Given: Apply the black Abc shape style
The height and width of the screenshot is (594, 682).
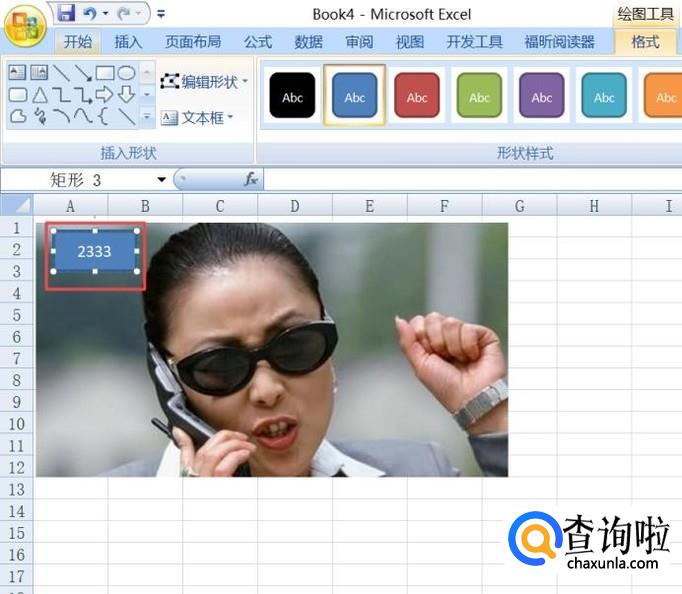Looking at the screenshot, I should pyautogui.click(x=292, y=96).
